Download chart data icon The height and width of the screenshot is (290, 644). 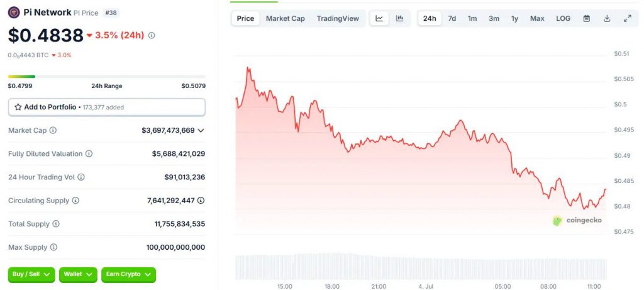[x=607, y=18]
